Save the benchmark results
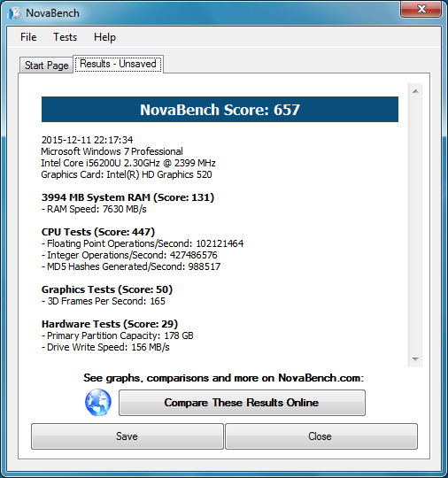The height and width of the screenshot is (478, 448). pyautogui.click(x=127, y=436)
